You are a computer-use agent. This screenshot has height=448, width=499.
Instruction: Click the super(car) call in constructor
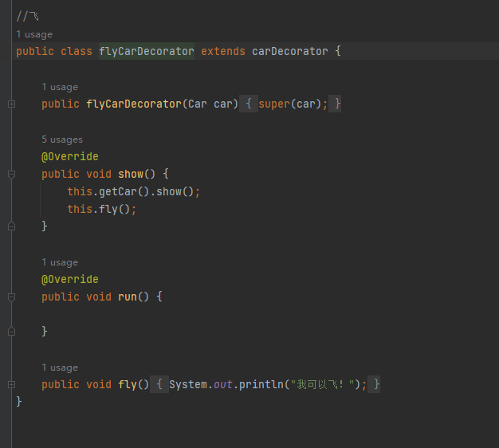[289, 104]
